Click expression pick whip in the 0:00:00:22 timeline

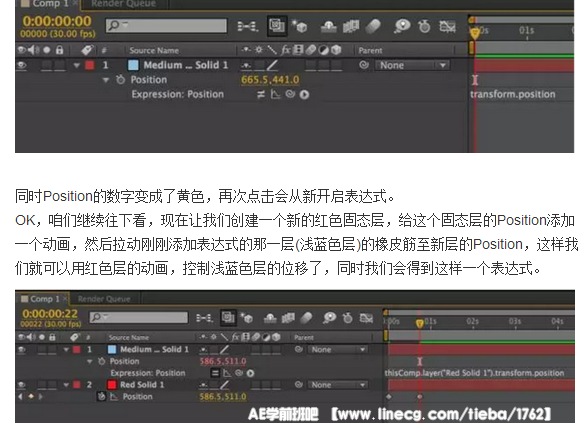point(239,373)
